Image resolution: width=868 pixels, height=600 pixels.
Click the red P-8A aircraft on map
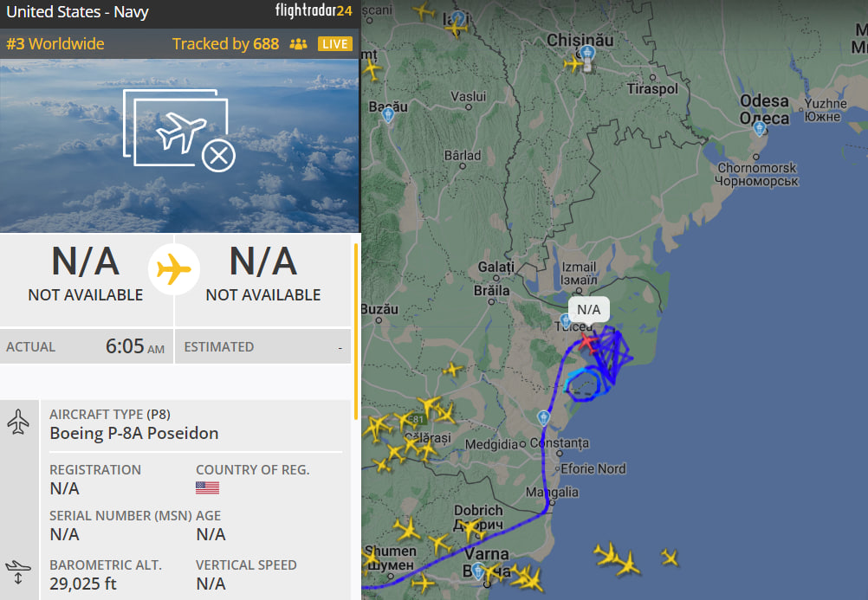click(x=588, y=342)
